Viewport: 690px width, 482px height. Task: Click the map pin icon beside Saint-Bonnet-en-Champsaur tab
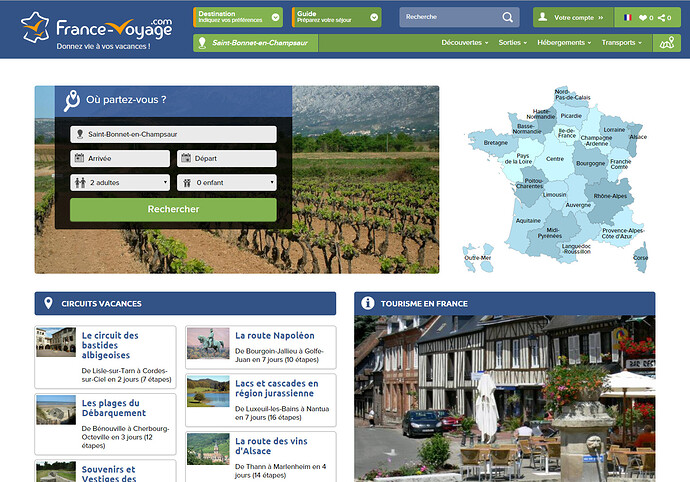coord(202,43)
